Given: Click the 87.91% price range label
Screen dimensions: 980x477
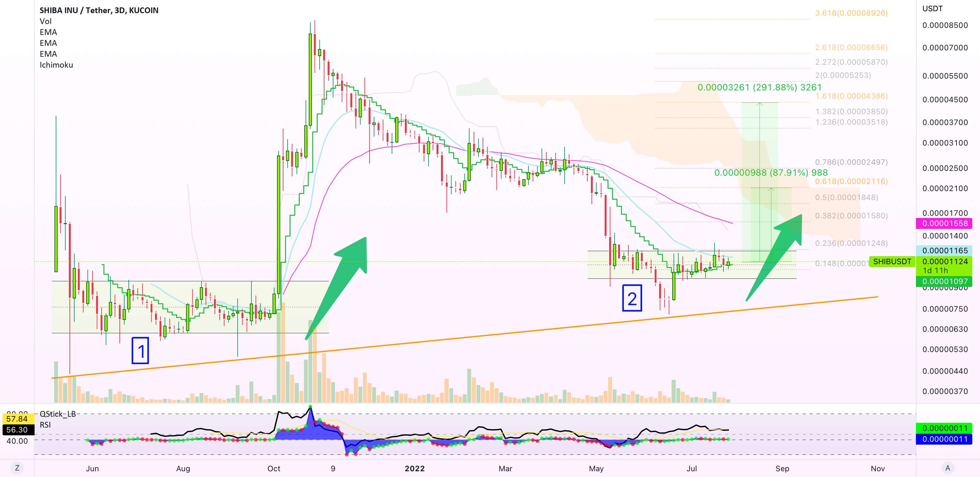Looking at the screenshot, I should point(771,172).
